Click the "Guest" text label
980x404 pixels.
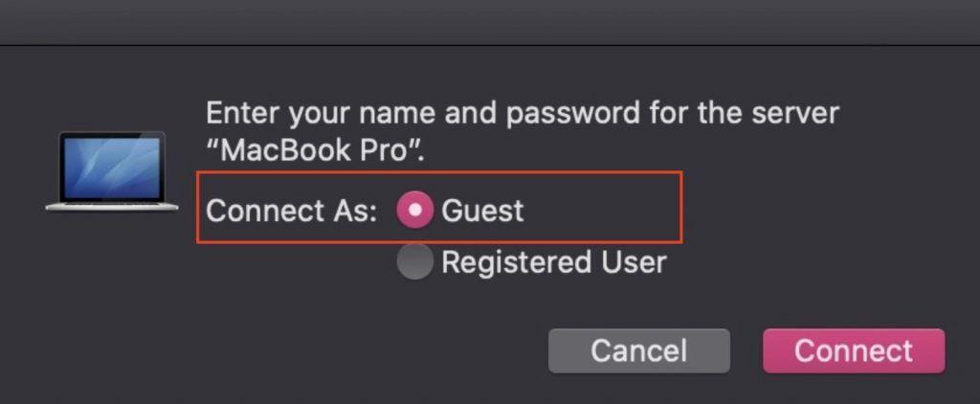[x=482, y=210]
